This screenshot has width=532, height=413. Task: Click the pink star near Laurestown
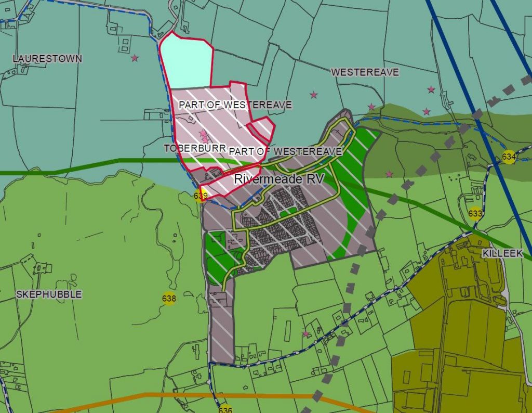tap(135, 58)
